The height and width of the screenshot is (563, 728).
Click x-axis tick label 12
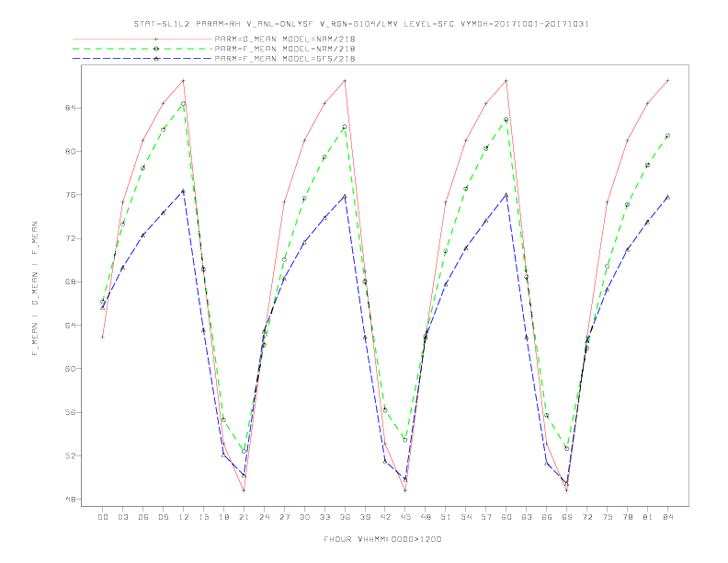pos(184,517)
